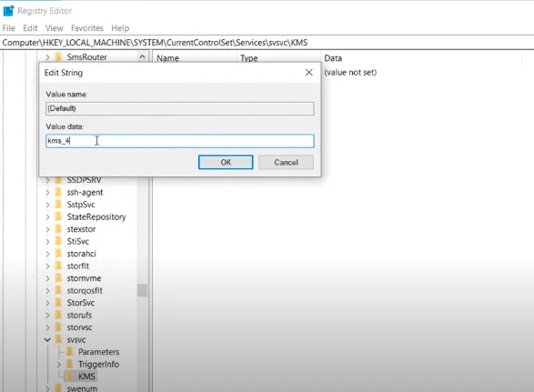Select the storufs folder icon
The image size is (534, 392).
[x=58, y=315]
